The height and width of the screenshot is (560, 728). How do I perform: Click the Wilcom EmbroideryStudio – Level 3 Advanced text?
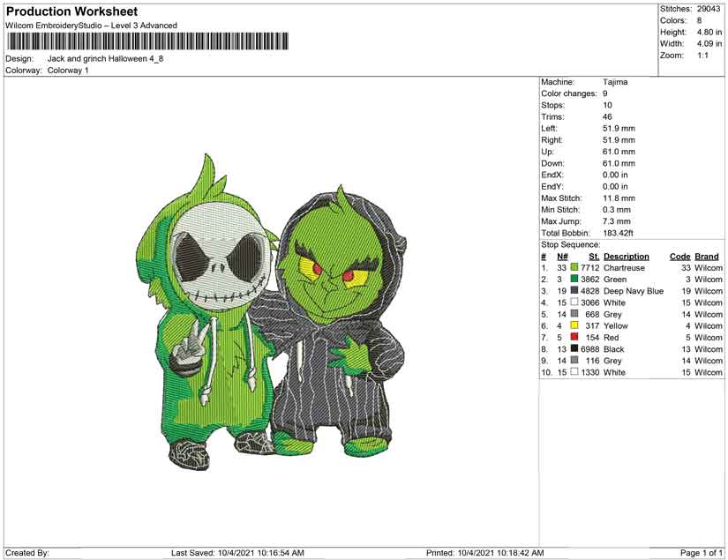point(91,26)
